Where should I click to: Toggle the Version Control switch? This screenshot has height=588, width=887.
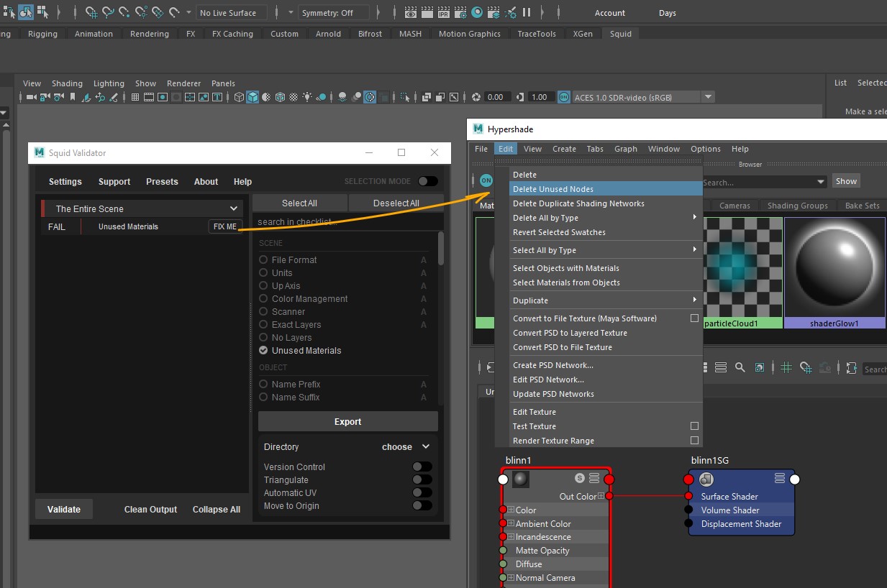[x=422, y=467]
